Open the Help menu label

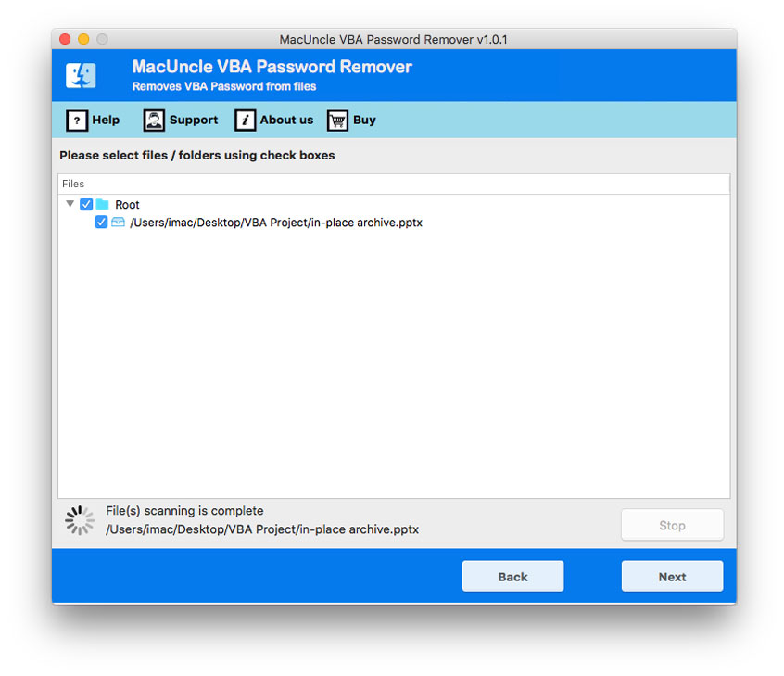point(106,121)
